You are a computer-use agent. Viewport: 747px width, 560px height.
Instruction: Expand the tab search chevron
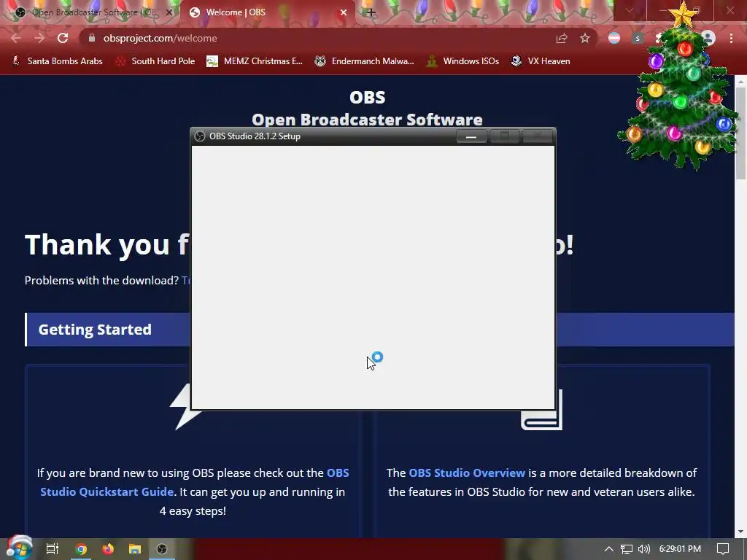[630, 10]
